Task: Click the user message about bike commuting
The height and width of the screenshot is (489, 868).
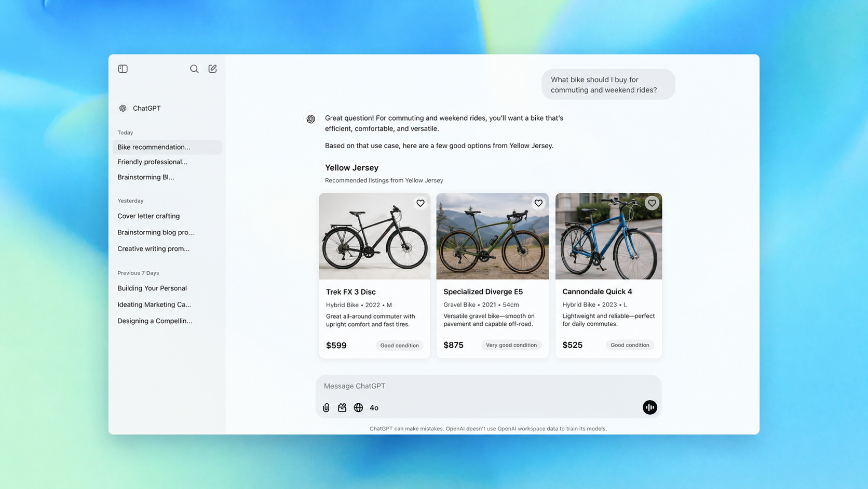Action: point(608,85)
